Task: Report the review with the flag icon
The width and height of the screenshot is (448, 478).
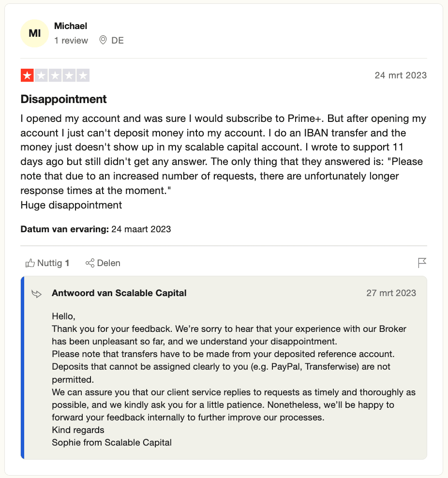Action: 422,263
